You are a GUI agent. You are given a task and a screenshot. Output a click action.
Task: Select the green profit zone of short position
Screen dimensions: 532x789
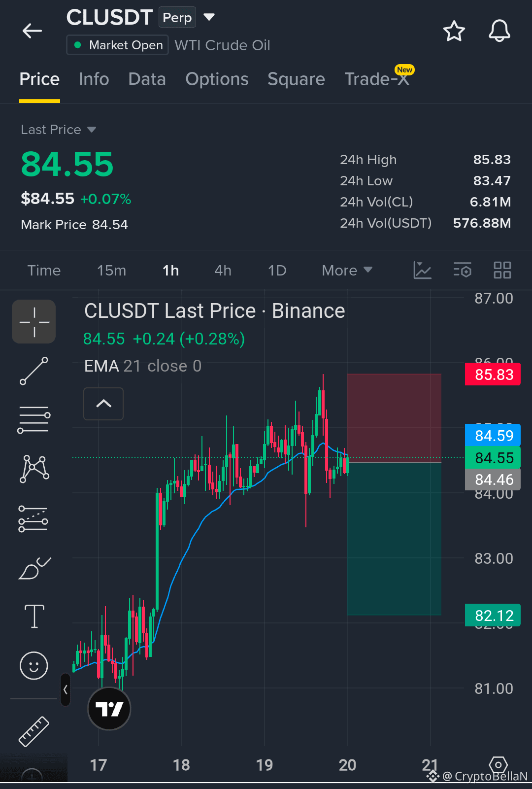pos(394,539)
